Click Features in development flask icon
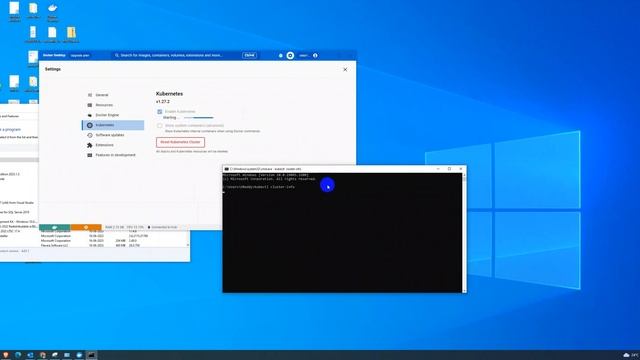The width and height of the screenshot is (640, 360). click(90, 155)
